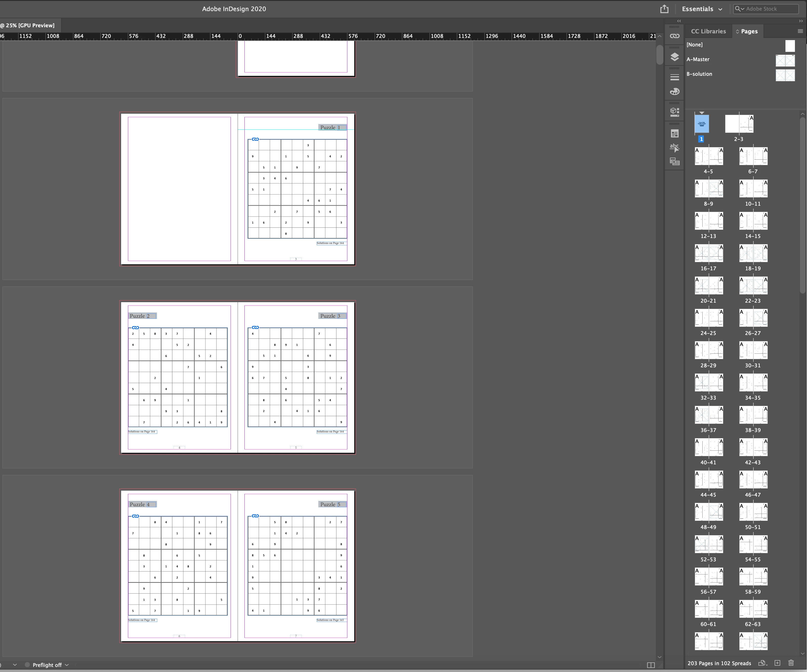Image resolution: width=807 pixels, height=672 pixels.
Task: Select spread 8-9 thumbnail
Action: (x=709, y=188)
